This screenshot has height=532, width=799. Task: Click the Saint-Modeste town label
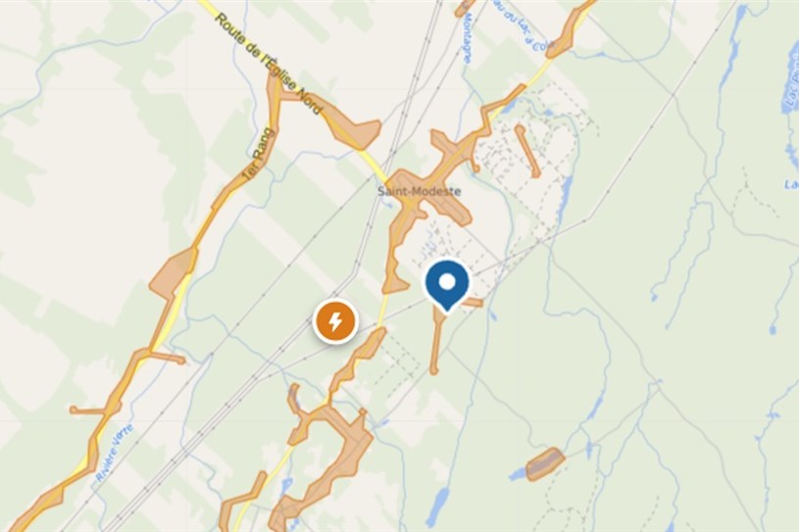420,191
